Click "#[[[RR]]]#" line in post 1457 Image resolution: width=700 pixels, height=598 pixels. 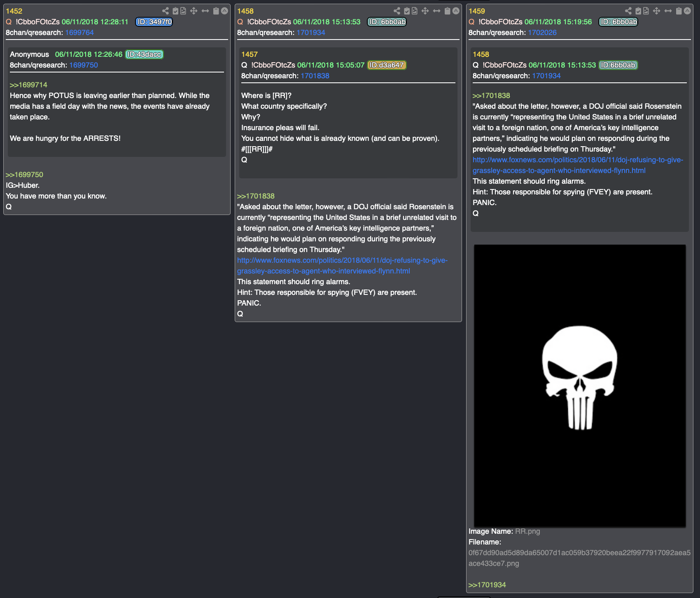click(x=257, y=149)
